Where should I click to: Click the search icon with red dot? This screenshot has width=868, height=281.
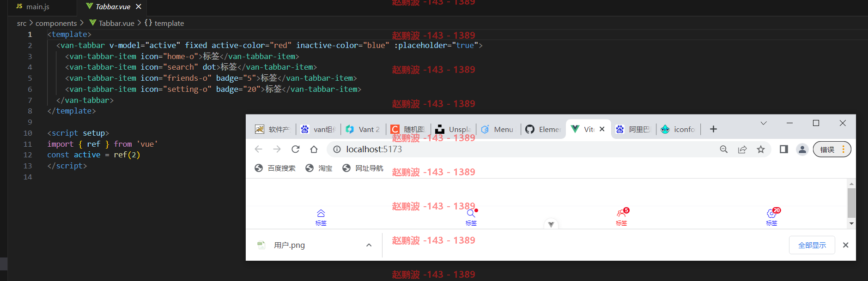click(471, 213)
